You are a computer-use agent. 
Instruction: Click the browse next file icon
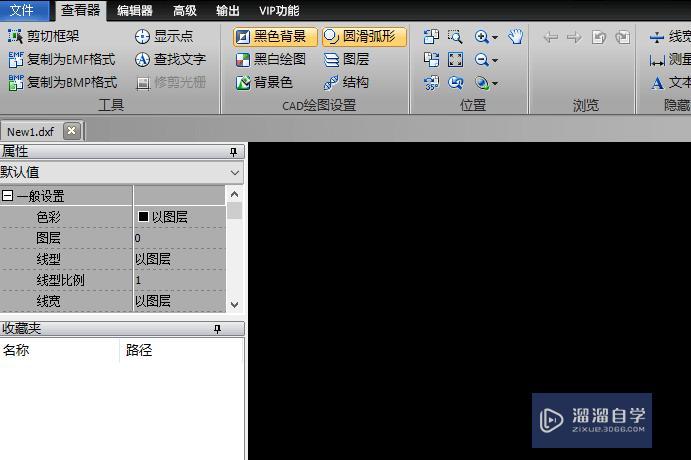(x=622, y=37)
